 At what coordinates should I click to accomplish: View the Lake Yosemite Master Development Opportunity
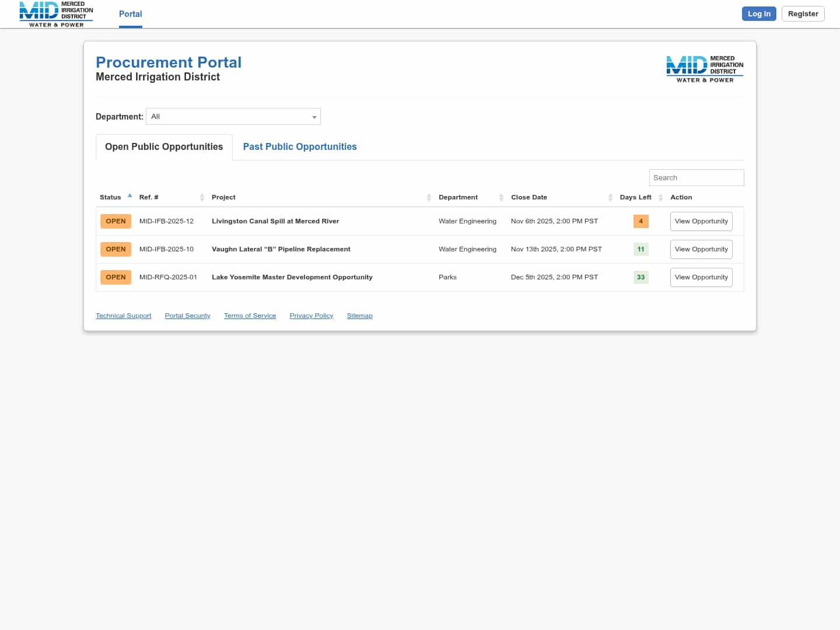701,277
